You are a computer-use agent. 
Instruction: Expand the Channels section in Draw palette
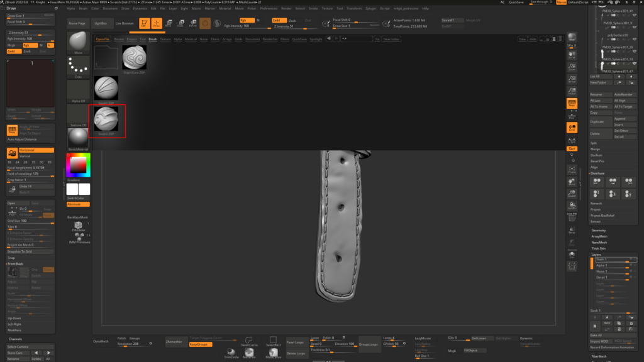[15, 339]
